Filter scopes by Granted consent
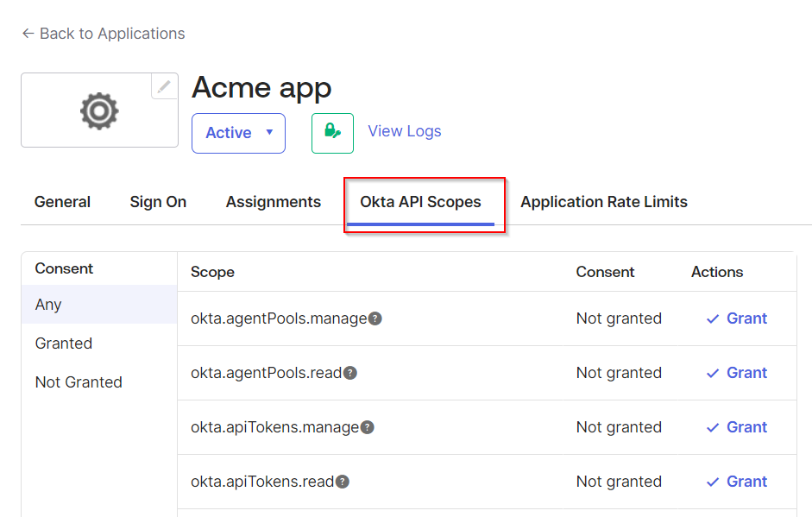 [64, 344]
